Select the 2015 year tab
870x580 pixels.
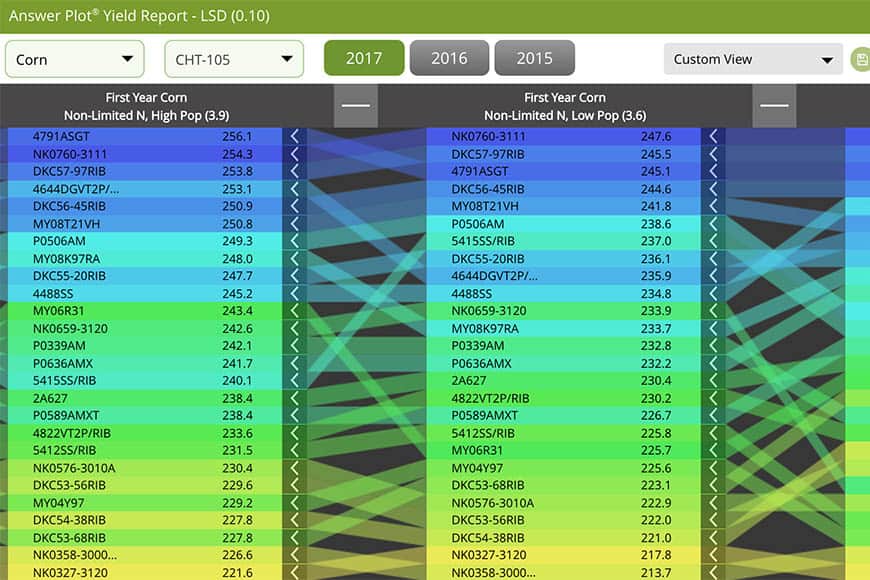click(534, 58)
